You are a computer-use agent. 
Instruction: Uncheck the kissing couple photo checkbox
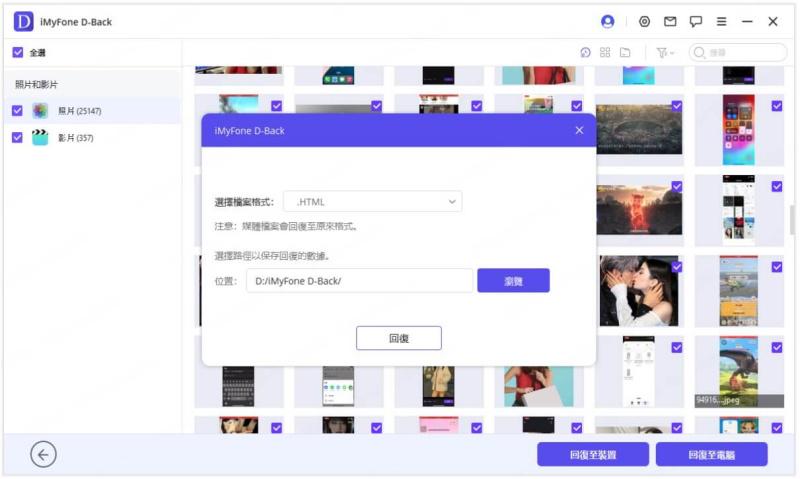click(677, 267)
